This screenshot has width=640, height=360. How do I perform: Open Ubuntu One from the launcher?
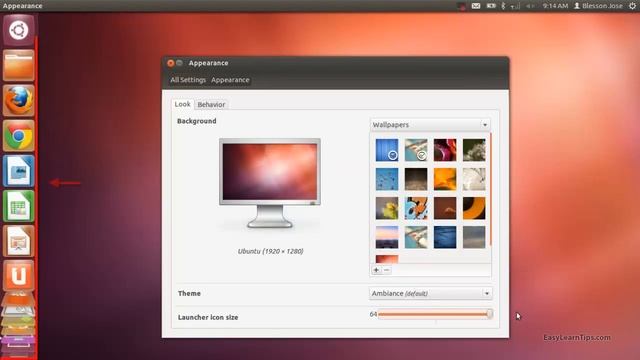pos(18,276)
